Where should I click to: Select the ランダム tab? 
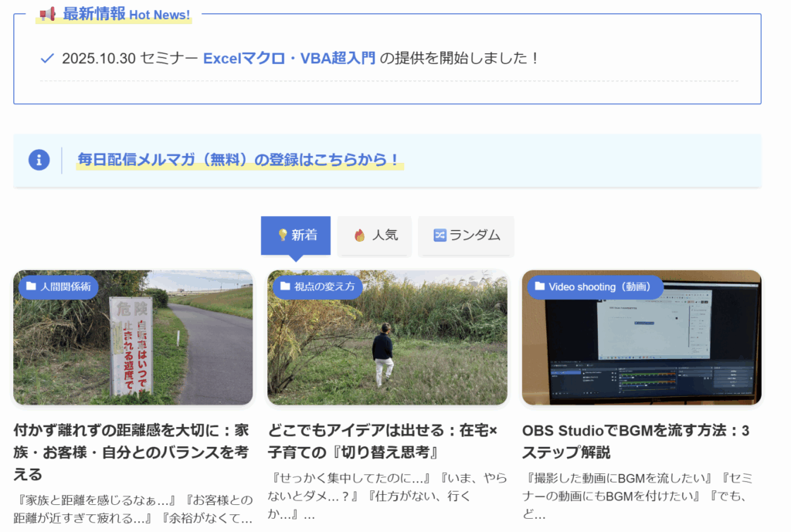coord(466,236)
